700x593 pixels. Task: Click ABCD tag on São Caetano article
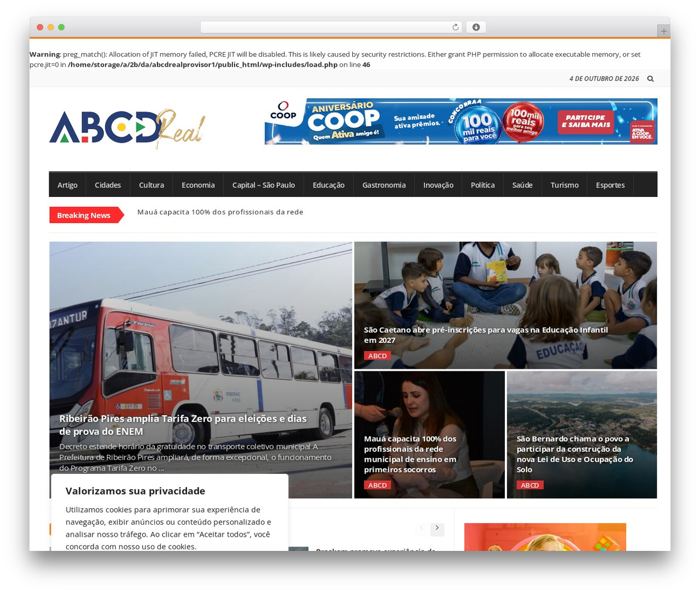point(377,356)
